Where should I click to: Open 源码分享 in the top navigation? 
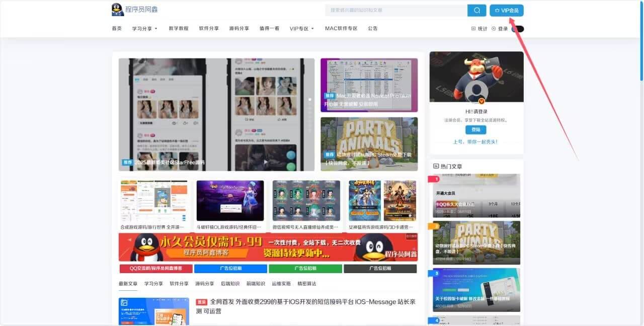[x=239, y=28]
